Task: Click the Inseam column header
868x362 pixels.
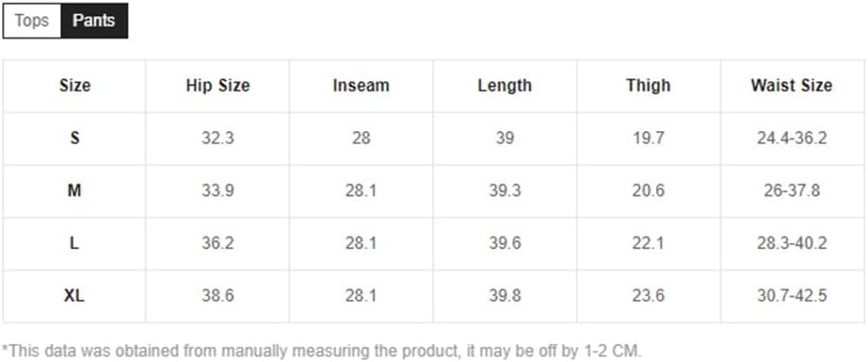Action: pyautogui.click(x=361, y=86)
